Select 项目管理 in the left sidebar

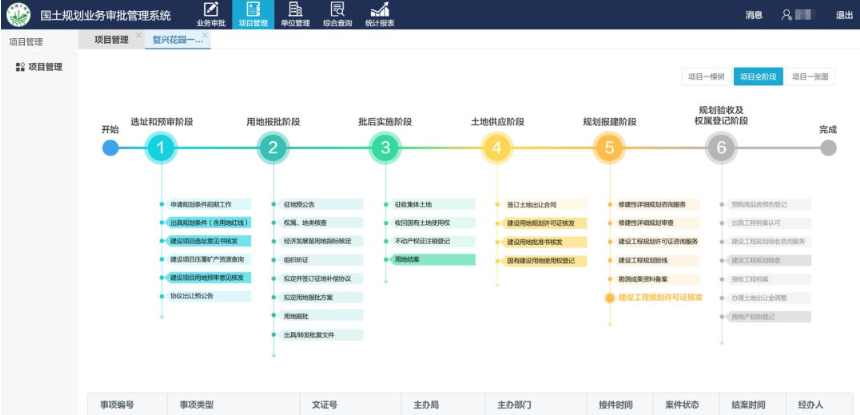[39, 67]
